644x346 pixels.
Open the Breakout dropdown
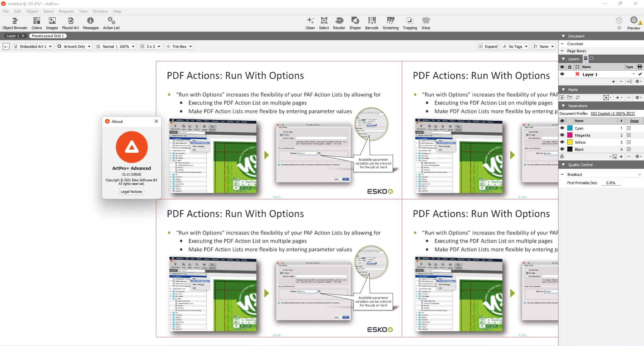click(x=604, y=175)
